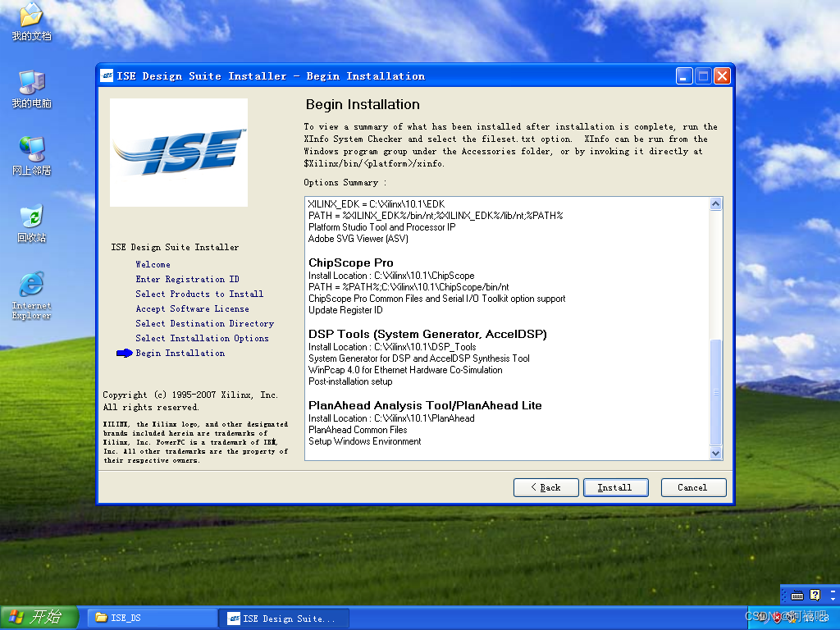
Task: Go back with the Back button
Action: [546, 487]
